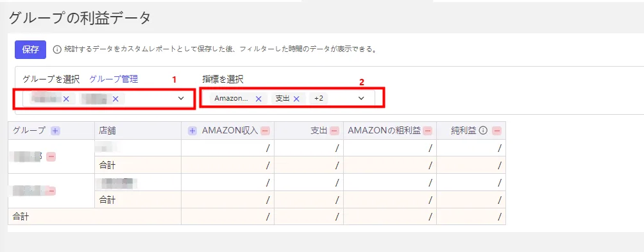The width and height of the screenshot is (644, 252).
Task: Click second group's 合計 row label
Action: 107,200
